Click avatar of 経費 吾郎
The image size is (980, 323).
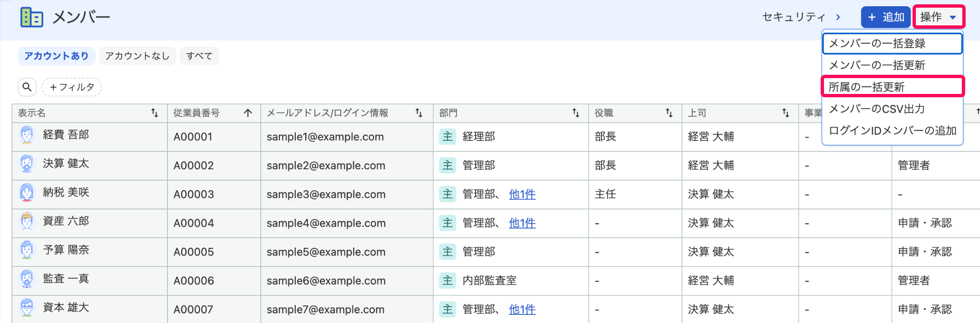27,135
